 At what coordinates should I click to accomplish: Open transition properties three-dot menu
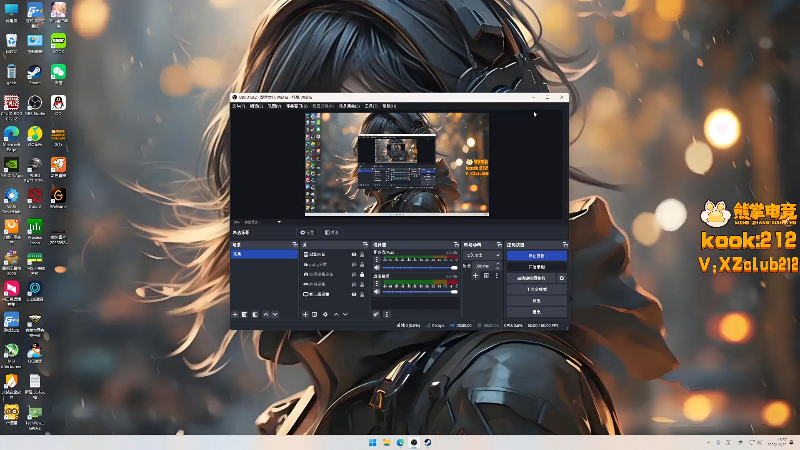click(497, 276)
